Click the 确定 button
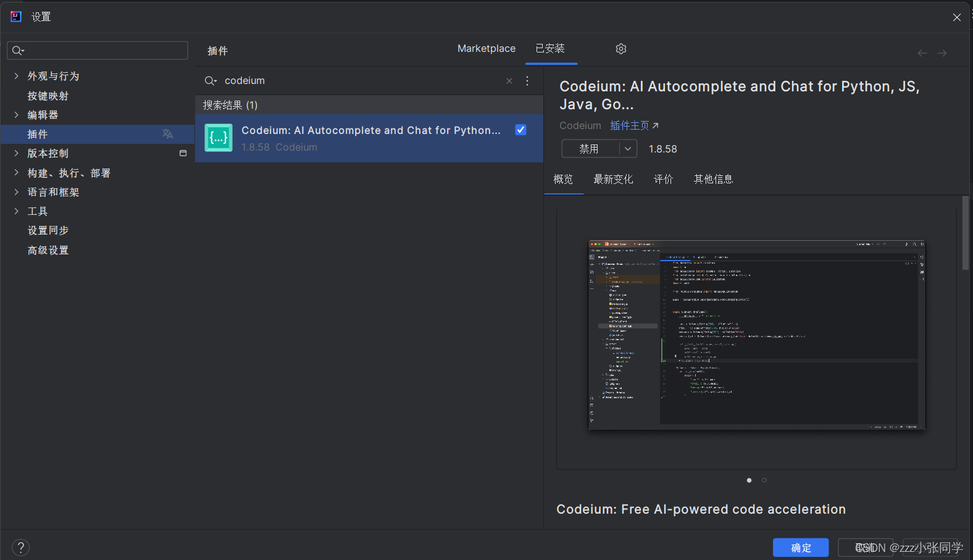 click(801, 548)
